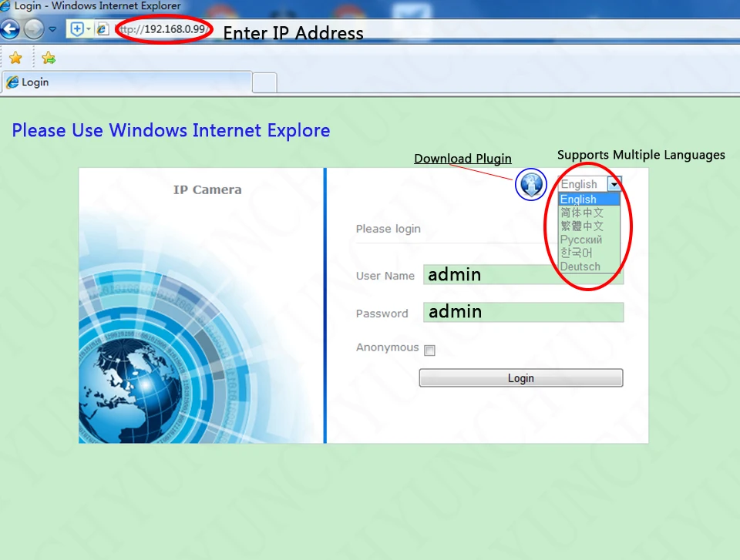Open a new blank tab
This screenshot has width=740, height=560.
(x=264, y=83)
